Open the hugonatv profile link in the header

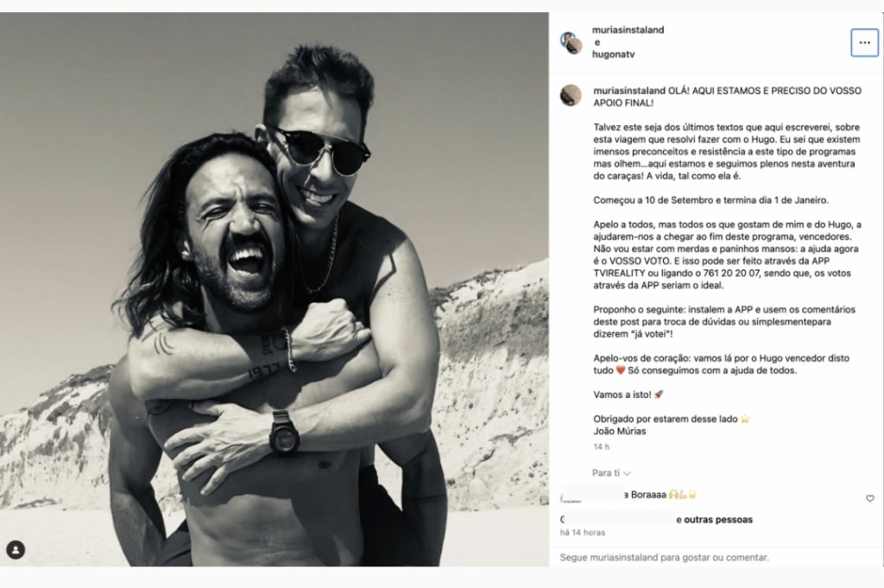(x=614, y=54)
